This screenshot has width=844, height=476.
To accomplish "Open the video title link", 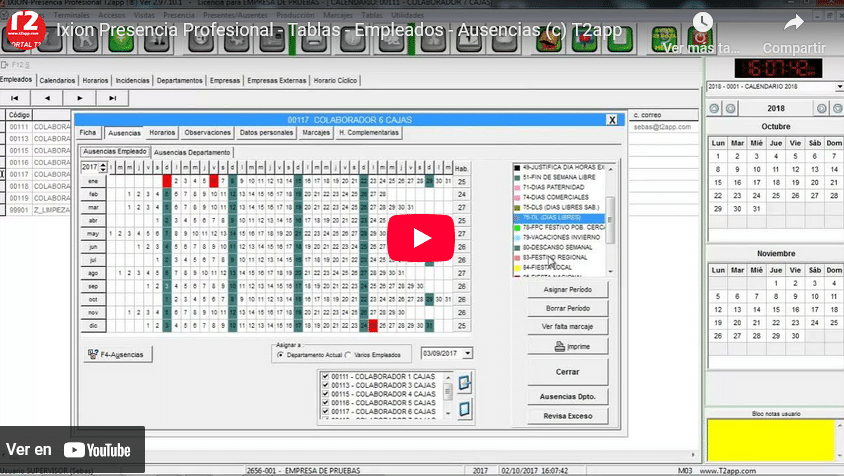I will (x=339, y=30).
